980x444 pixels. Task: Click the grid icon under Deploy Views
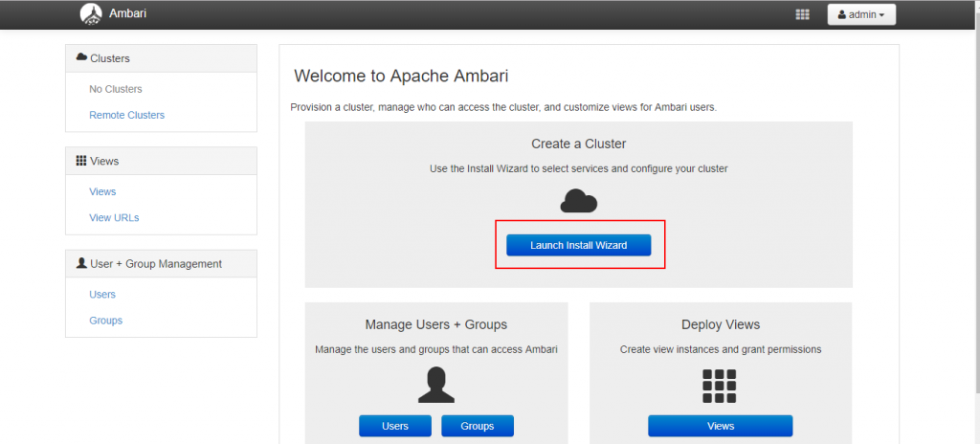click(720, 386)
